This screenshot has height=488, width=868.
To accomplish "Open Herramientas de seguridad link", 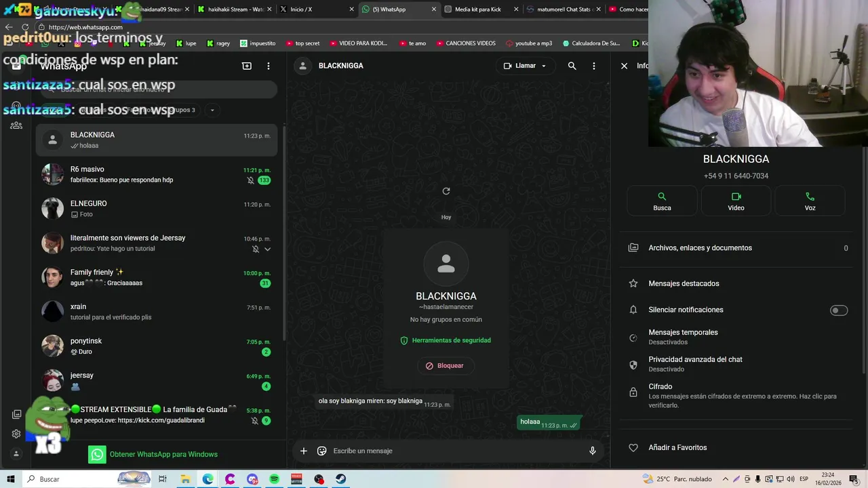I will (x=446, y=340).
